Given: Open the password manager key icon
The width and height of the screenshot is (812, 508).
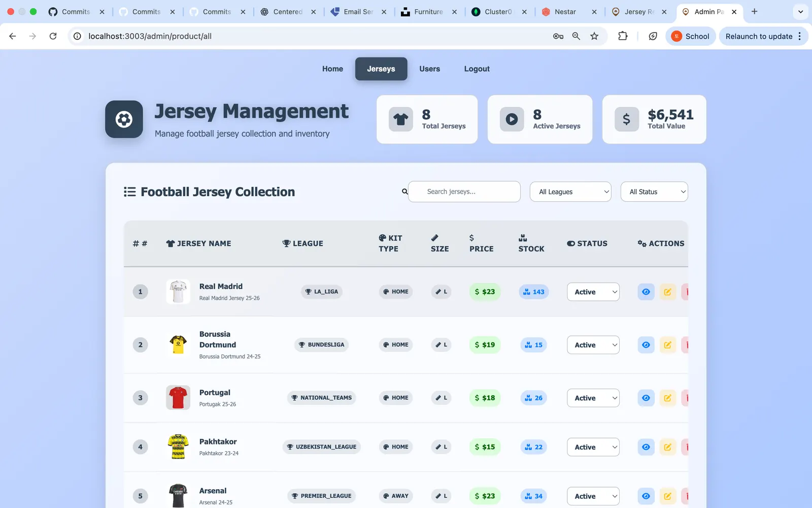Looking at the screenshot, I should point(558,36).
